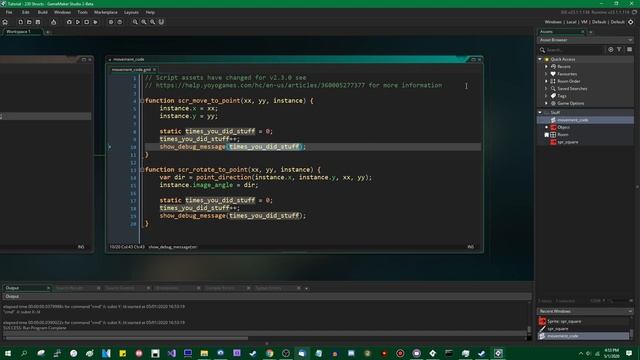Create a new project via toolbar icon
The height and width of the screenshot is (360, 640).
(20, 22)
